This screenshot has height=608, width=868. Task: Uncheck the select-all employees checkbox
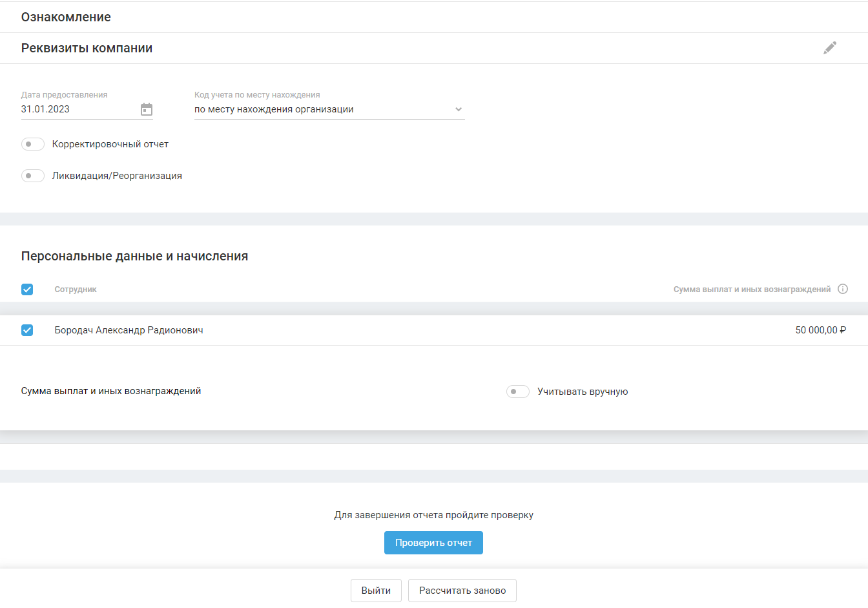27,289
